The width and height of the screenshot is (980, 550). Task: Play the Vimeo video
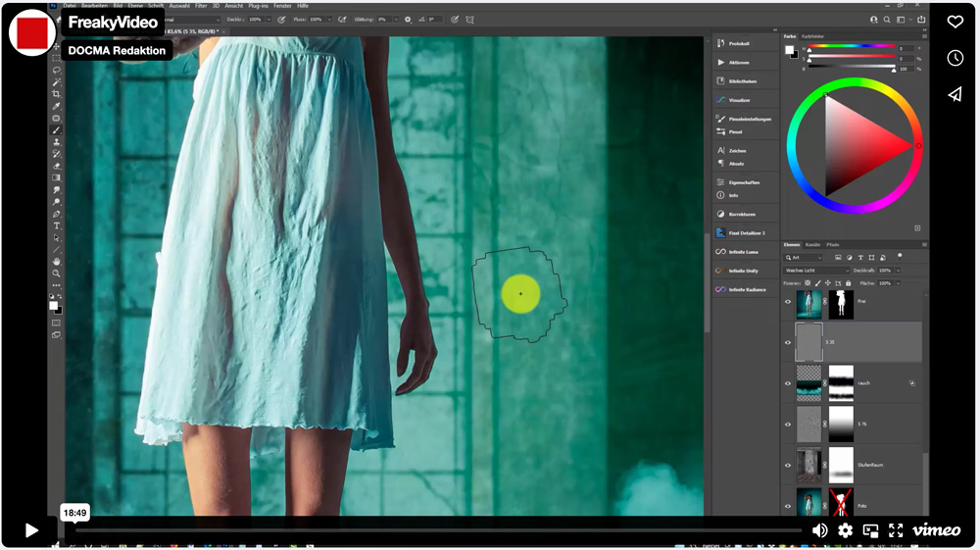coord(31,530)
